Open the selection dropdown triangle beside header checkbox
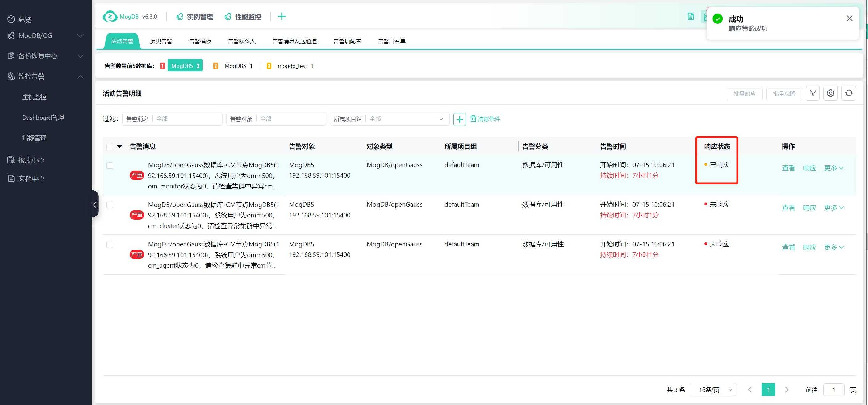The height and width of the screenshot is (405, 868). pos(119,147)
